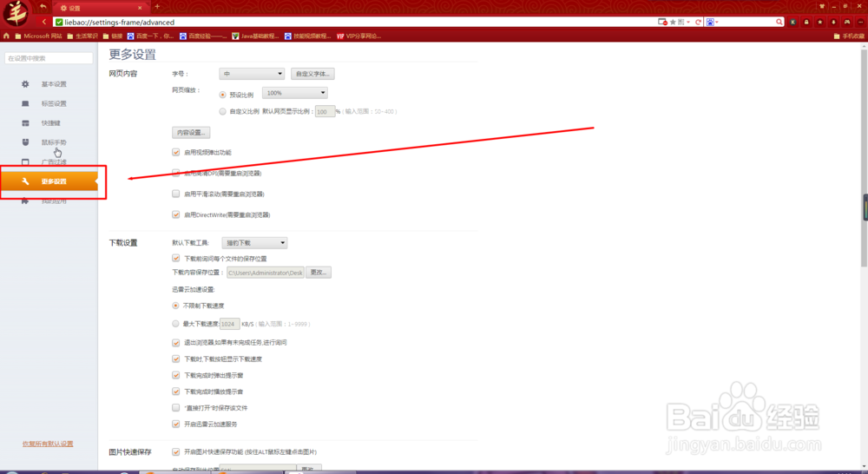Click the red magnifier search icon
The height and width of the screenshot is (474, 868).
[x=779, y=23]
